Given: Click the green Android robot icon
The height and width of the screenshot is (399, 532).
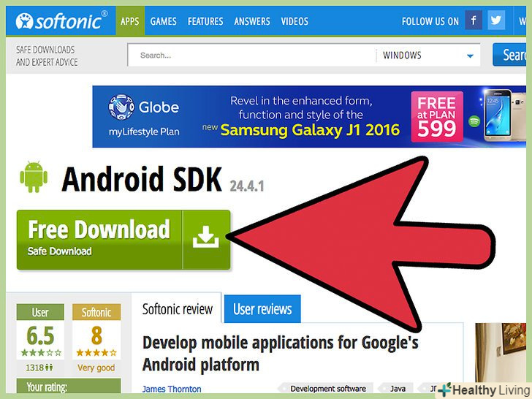Looking at the screenshot, I should click(x=34, y=177).
